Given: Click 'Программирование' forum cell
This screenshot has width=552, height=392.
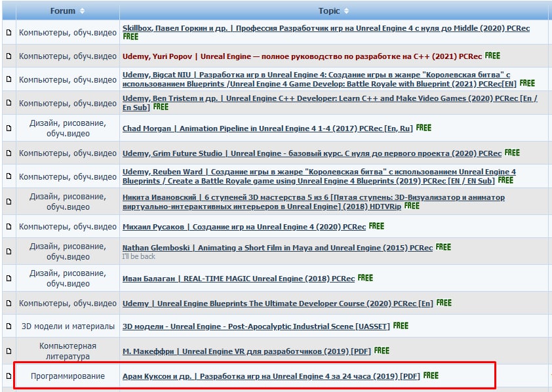Looking at the screenshot, I should (68, 376).
